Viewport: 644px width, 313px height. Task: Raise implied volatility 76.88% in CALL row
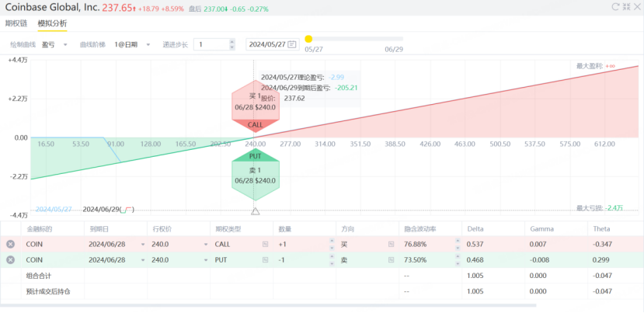coord(458,241)
